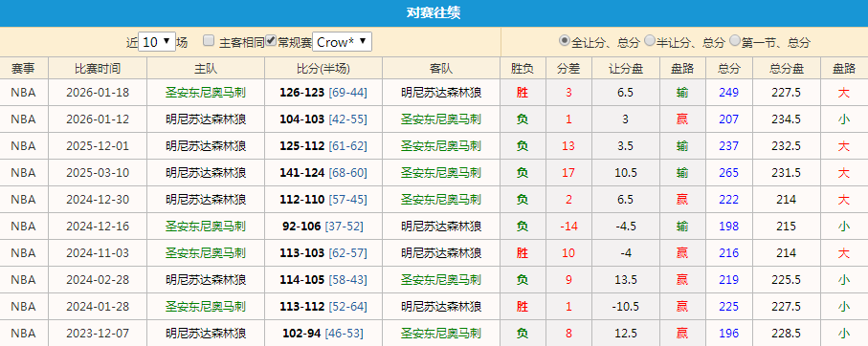868x346 pixels.
Task: Click handicap value 13.5
Action: (626, 280)
